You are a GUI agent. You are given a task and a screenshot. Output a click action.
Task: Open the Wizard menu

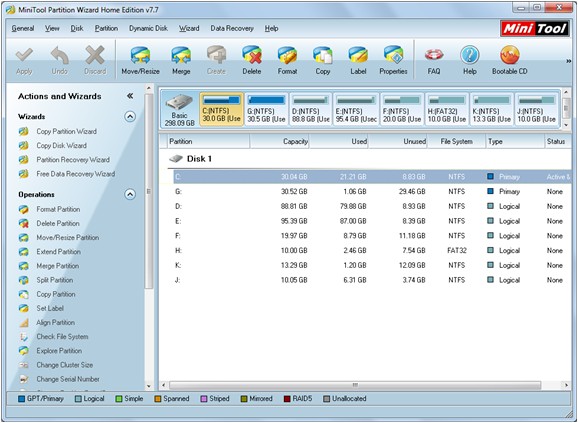coord(189,28)
